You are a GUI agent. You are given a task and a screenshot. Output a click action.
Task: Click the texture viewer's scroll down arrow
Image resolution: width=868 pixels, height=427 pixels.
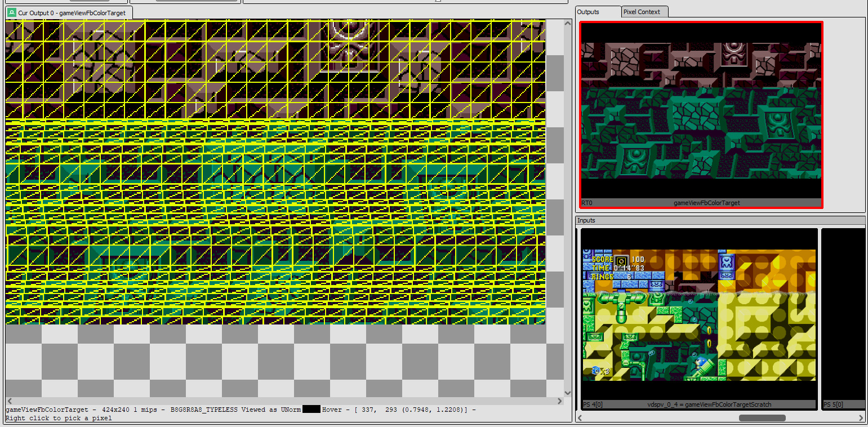point(568,393)
